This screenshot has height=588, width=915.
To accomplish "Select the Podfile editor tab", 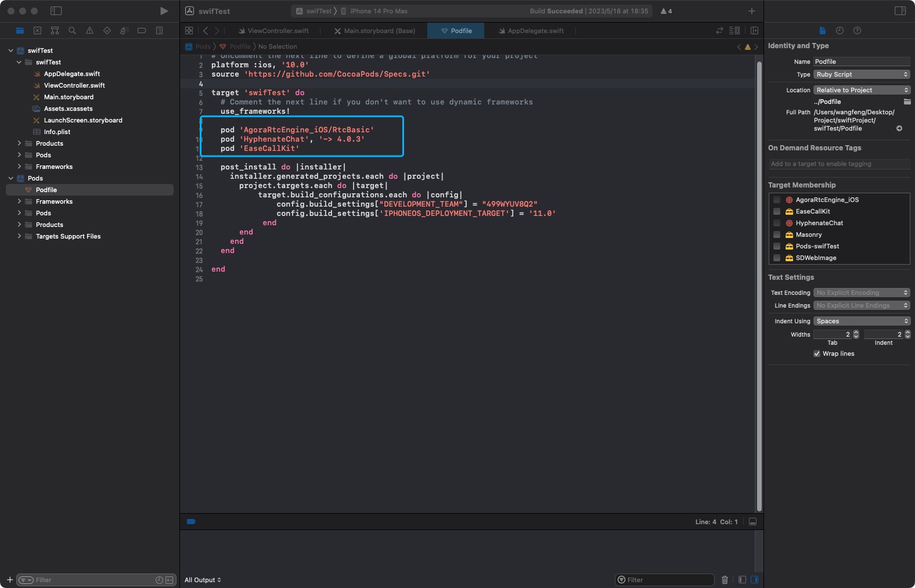I will click(x=456, y=31).
